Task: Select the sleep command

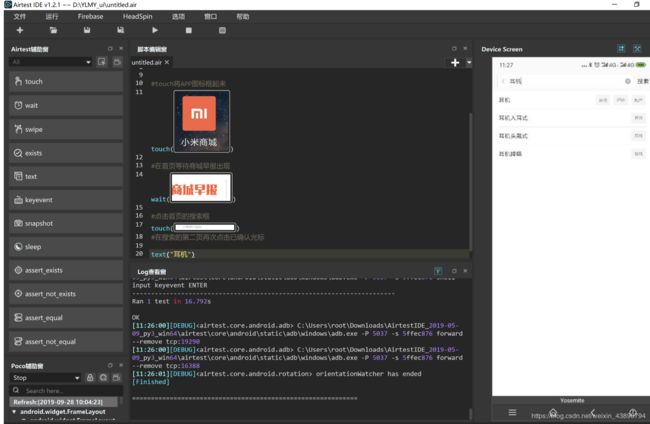Action: pyautogui.click(x=66, y=247)
